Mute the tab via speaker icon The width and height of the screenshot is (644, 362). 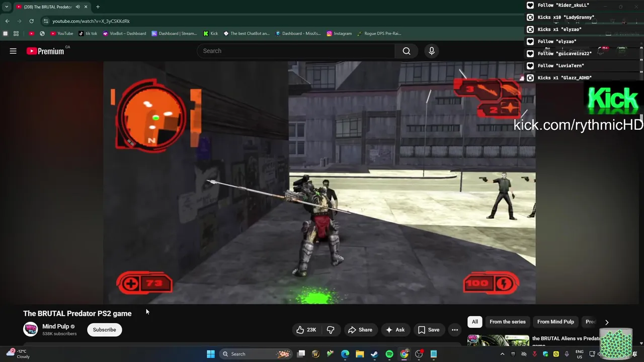78,7
